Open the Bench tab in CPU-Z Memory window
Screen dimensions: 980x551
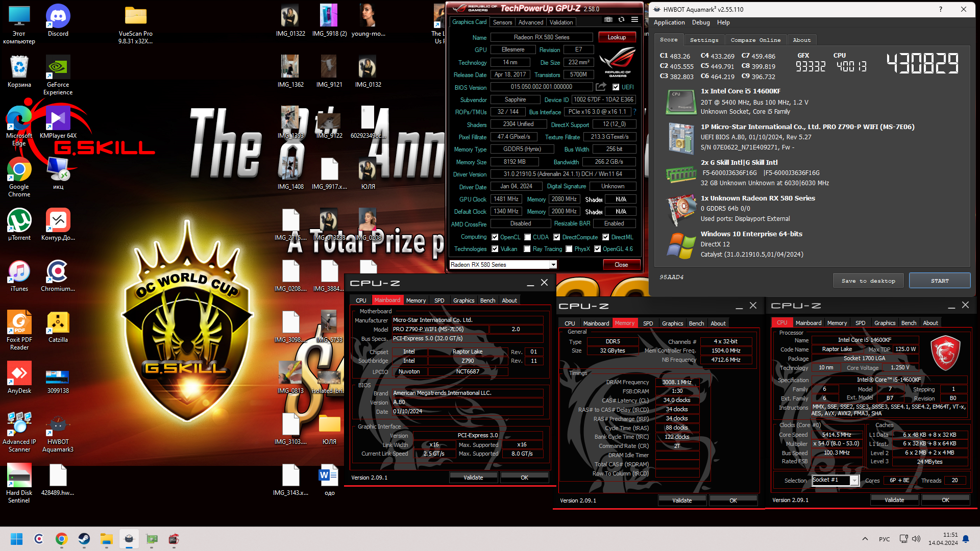click(696, 323)
